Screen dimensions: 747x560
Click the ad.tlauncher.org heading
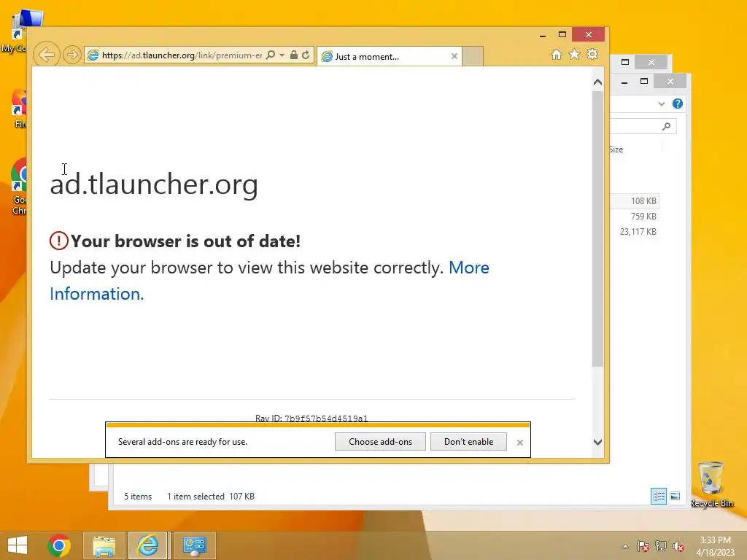(x=154, y=184)
